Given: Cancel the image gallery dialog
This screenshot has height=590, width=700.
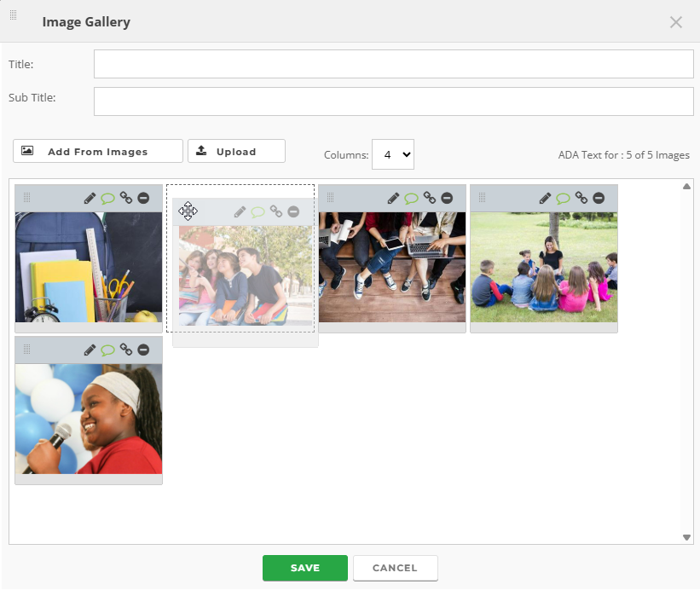Looking at the screenshot, I should (x=395, y=568).
